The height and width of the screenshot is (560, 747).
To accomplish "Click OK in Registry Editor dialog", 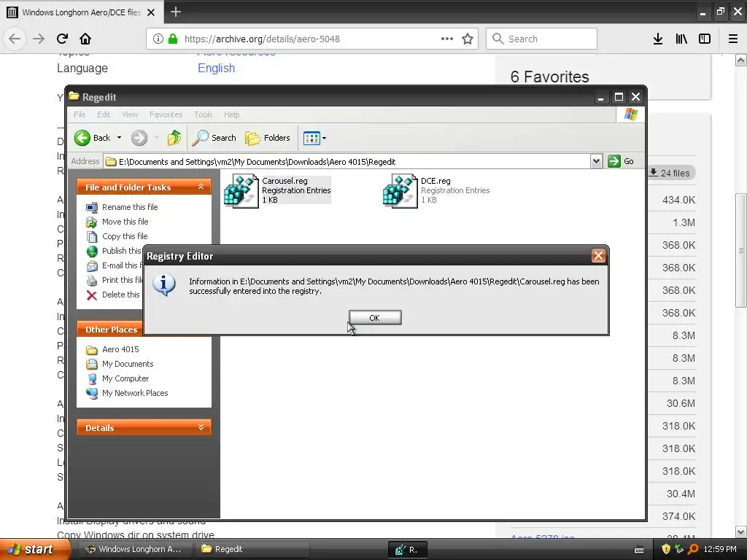I will pyautogui.click(x=375, y=318).
